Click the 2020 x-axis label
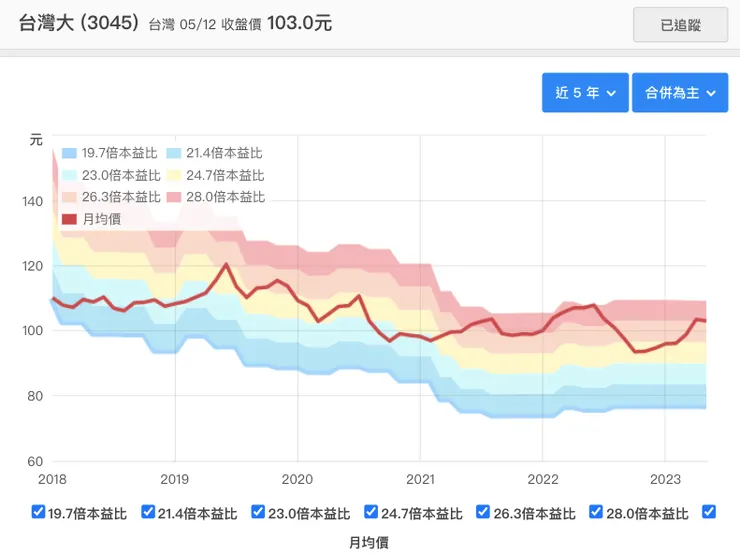Viewport: 740px width, 556px height. [297, 480]
